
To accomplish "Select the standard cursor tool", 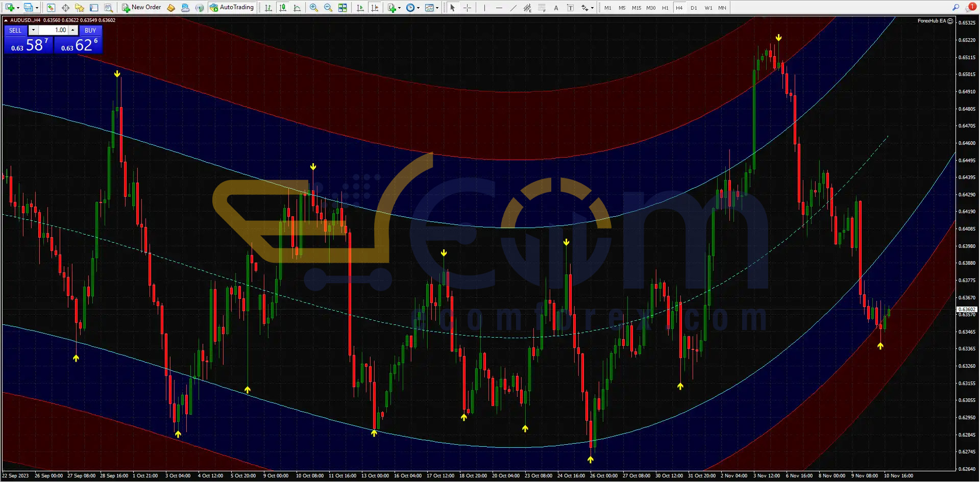I will pyautogui.click(x=453, y=8).
